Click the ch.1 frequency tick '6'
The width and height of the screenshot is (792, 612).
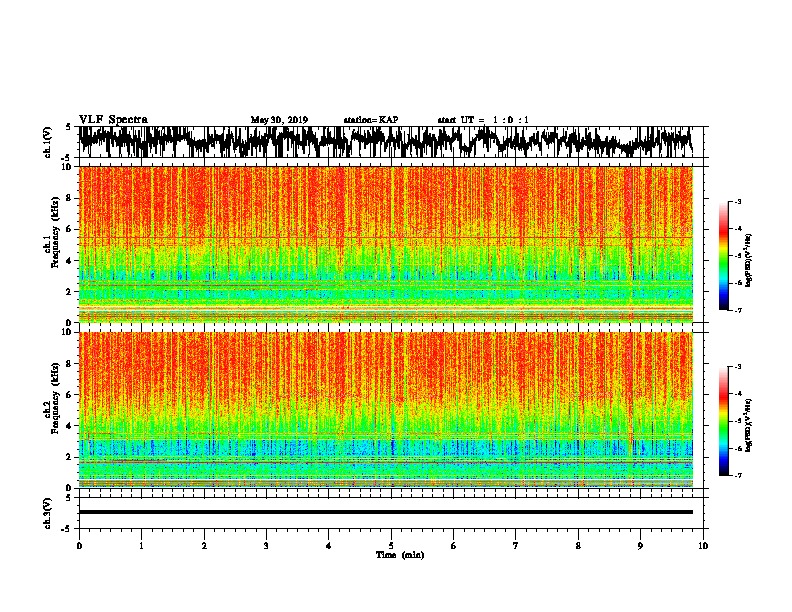70,229
